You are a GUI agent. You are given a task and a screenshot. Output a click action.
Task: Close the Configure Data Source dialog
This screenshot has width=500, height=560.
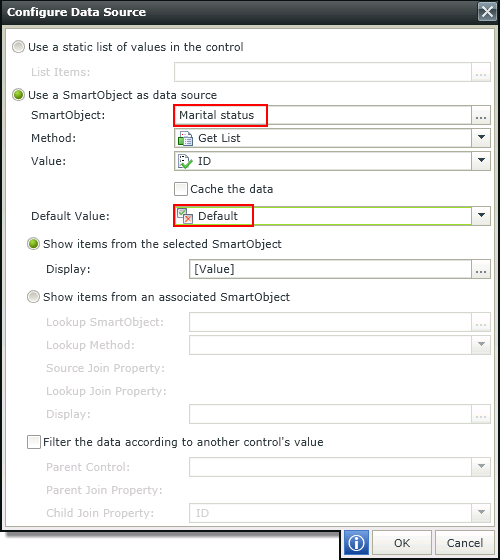pyautogui.click(x=487, y=12)
